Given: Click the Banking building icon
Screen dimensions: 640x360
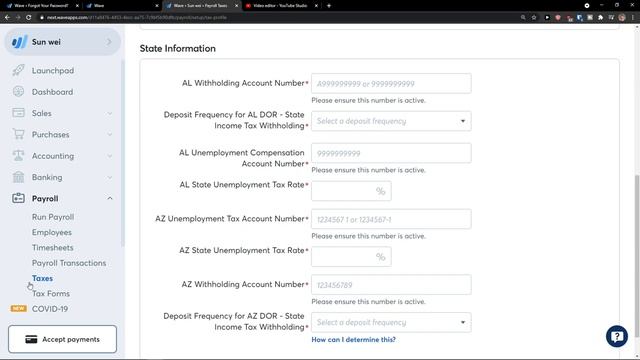Looking at the screenshot, I should 18,177.
